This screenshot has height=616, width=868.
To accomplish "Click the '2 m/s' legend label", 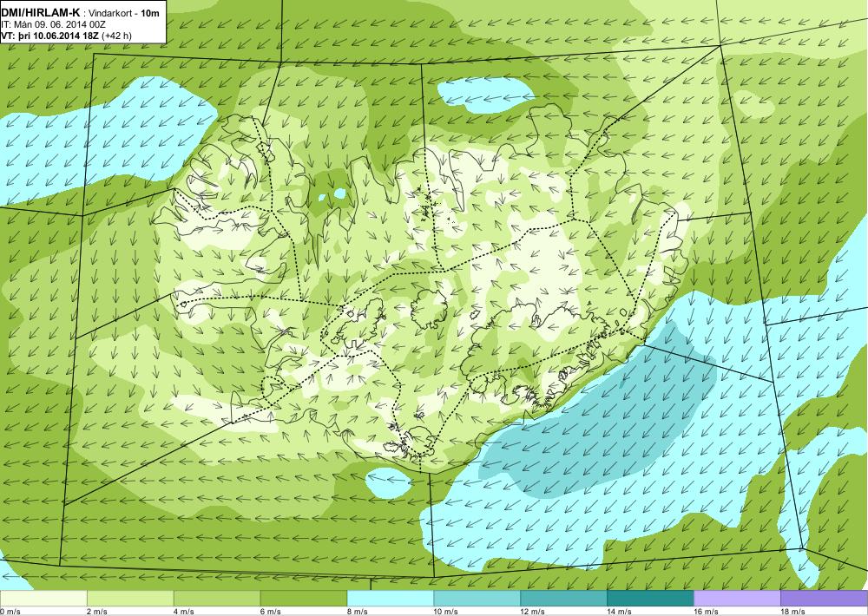I will coord(97,612).
